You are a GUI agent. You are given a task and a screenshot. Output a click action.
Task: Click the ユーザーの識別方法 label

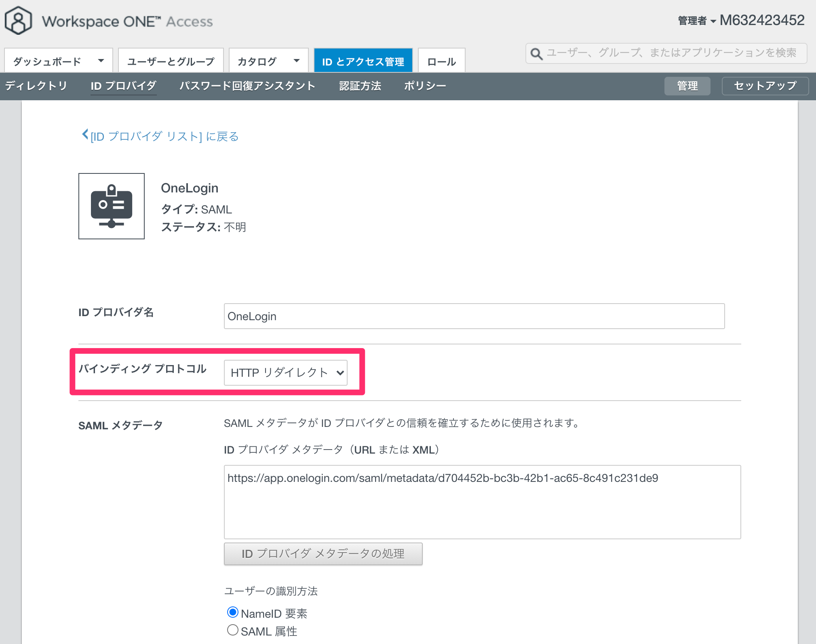click(x=271, y=591)
